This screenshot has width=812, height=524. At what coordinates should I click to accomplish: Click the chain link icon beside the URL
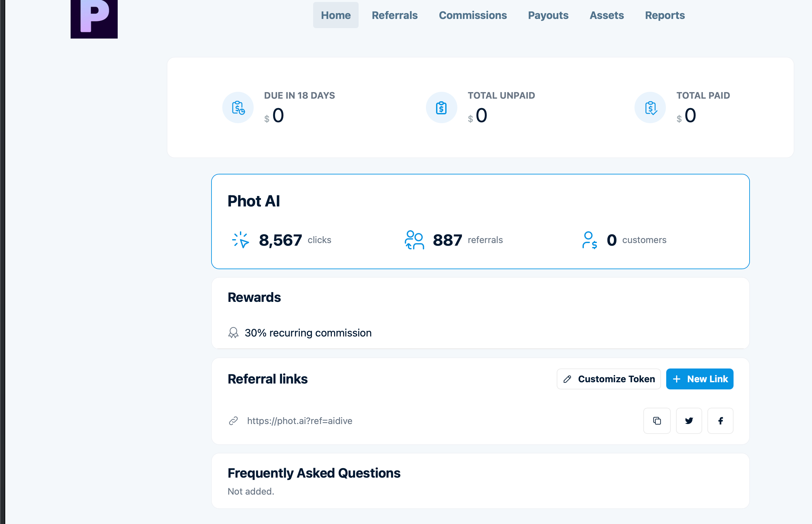click(233, 421)
